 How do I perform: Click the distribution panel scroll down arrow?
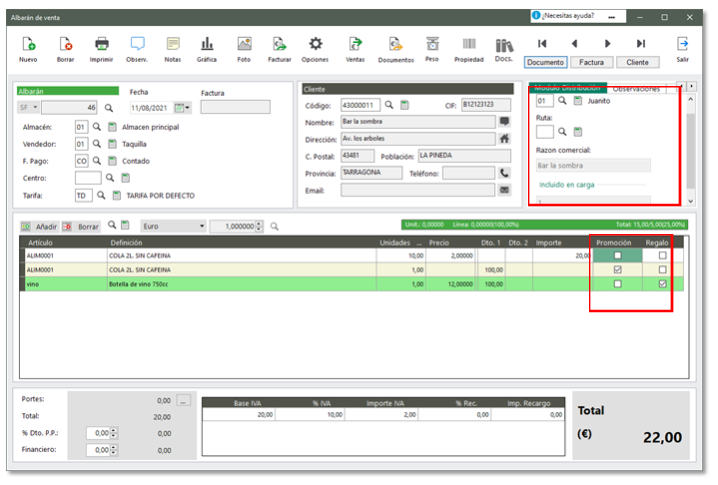pyautogui.click(x=691, y=201)
